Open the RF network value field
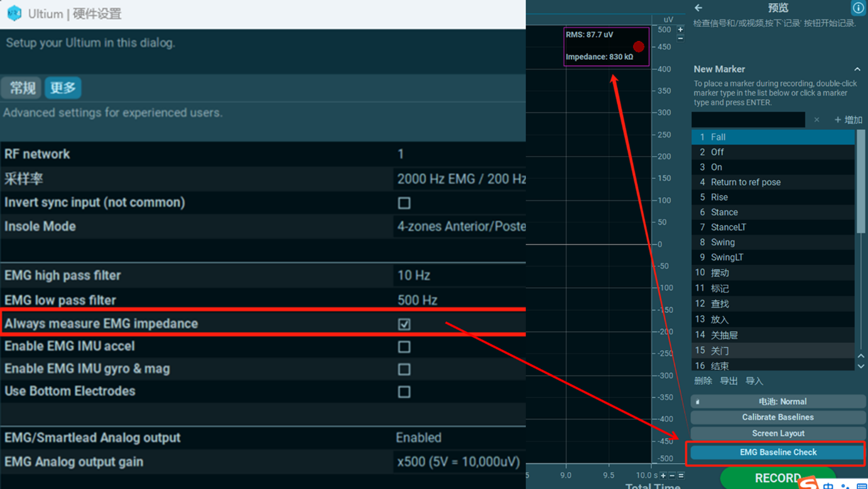This screenshot has height=489, width=868. point(459,154)
